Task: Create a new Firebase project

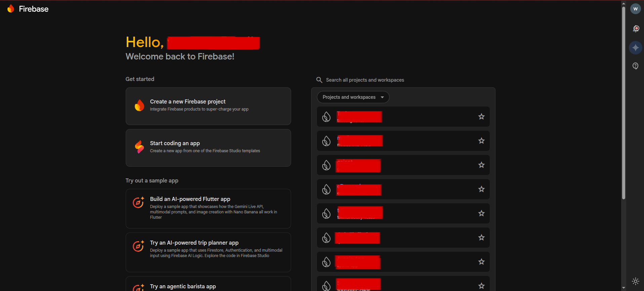Action: coord(208,106)
